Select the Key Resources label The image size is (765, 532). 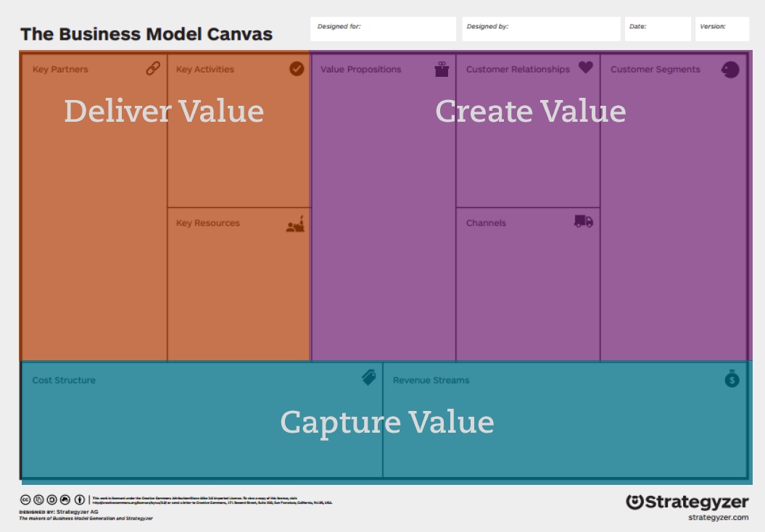tap(208, 223)
